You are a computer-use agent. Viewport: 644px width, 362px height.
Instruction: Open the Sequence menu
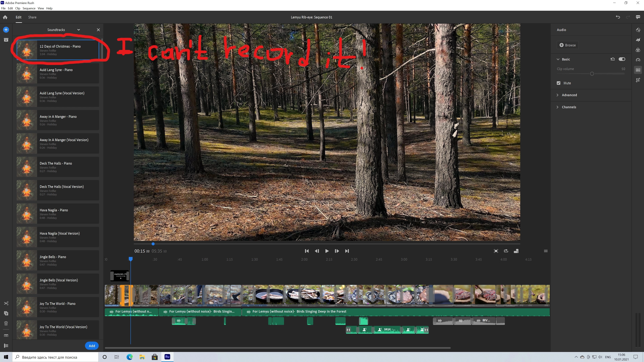(x=29, y=8)
